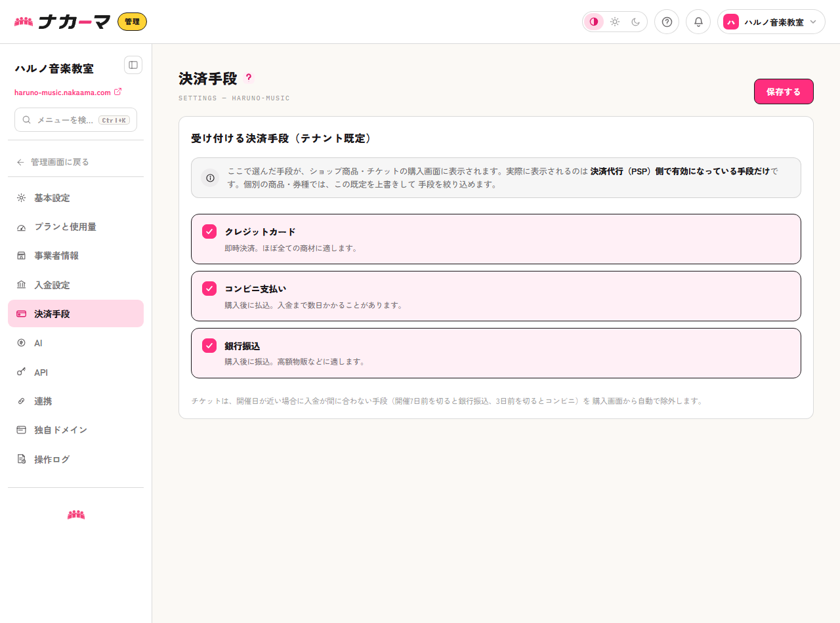Select the 決済手段 menu item
The width and height of the screenshot is (840, 623).
point(75,314)
